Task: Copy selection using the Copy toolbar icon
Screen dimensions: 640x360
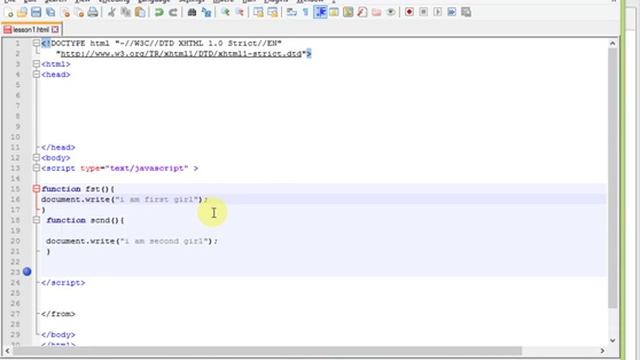Action: [x=126, y=12]
